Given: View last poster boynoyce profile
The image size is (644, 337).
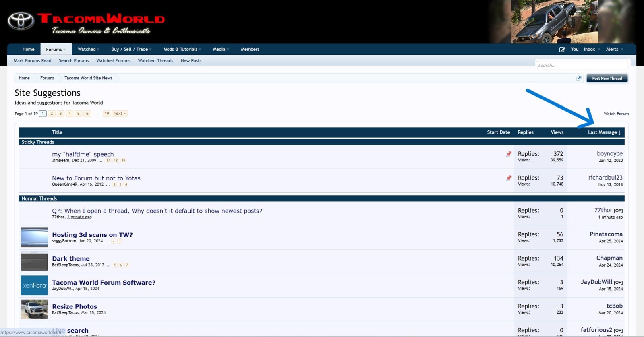Looking at the screenshot, I should [610, 154].
